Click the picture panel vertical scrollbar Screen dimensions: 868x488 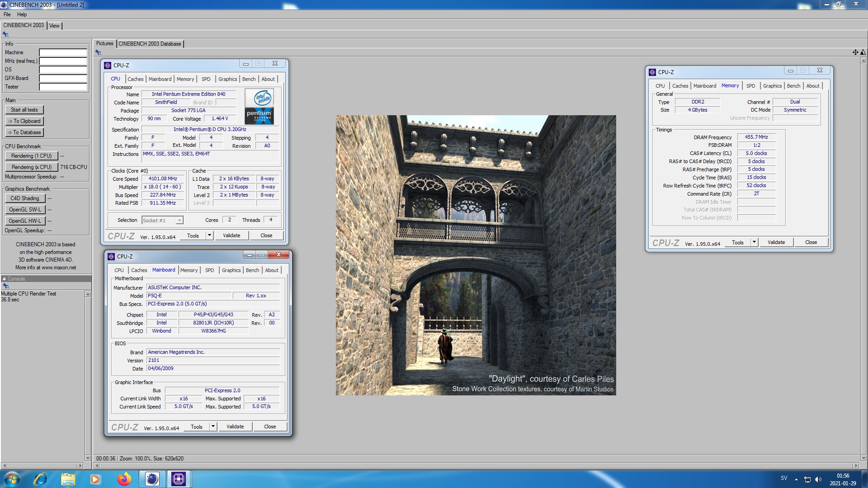(x=863, y=259)
